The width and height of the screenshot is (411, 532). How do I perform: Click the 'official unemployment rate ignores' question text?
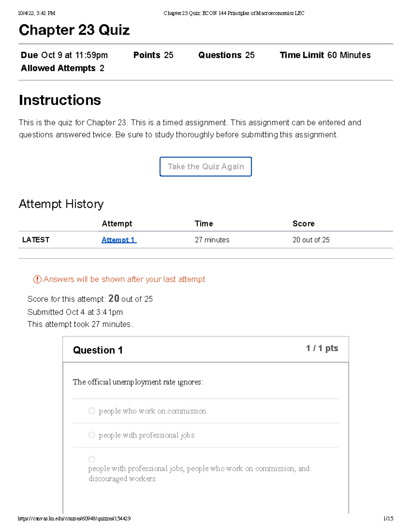tap(138, 382)
